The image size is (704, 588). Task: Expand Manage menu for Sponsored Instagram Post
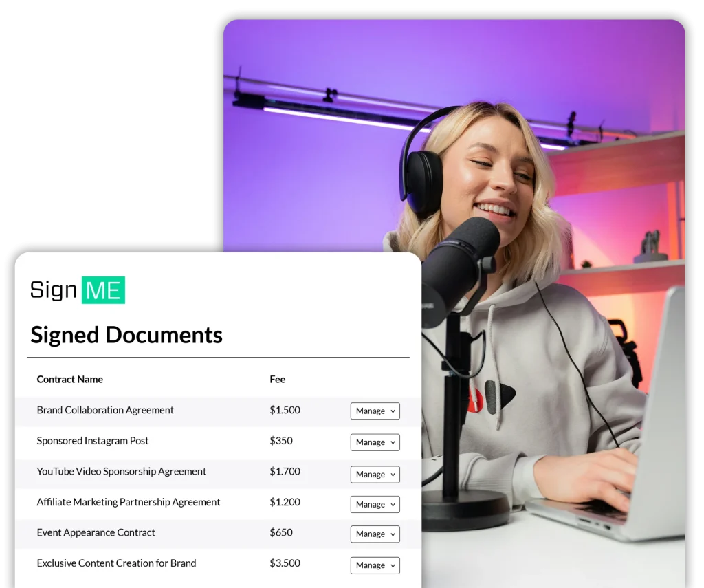pos(375,442)
